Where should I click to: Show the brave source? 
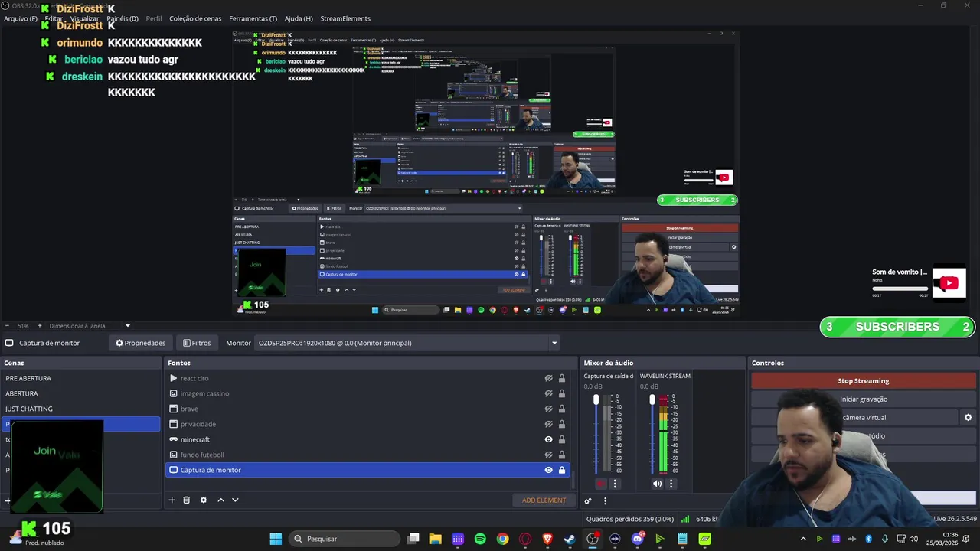(x=548, y=409)
